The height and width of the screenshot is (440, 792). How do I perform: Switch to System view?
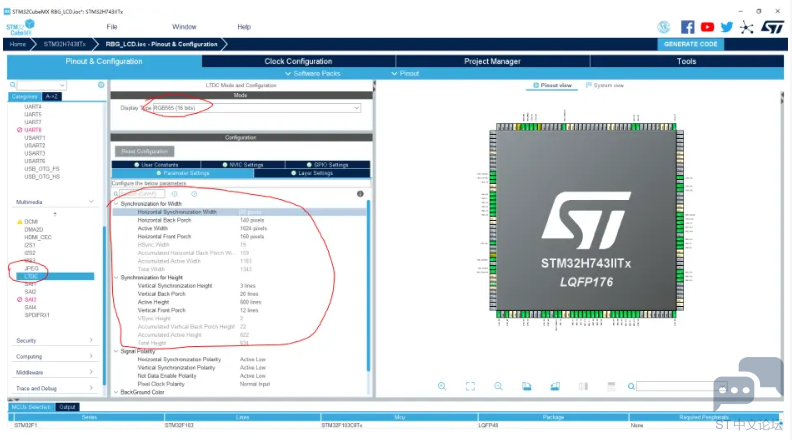pos(605,85)
